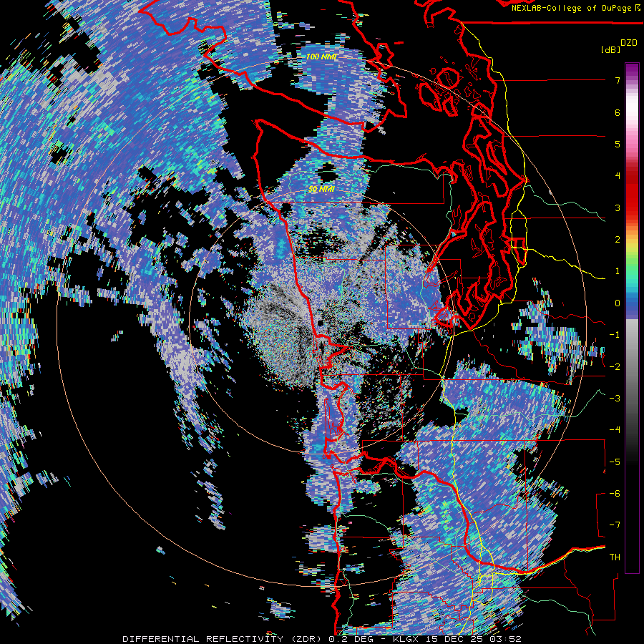Click the color scale value 6
The height and width of the screenshot is (644, 644).
coord(618,112)
